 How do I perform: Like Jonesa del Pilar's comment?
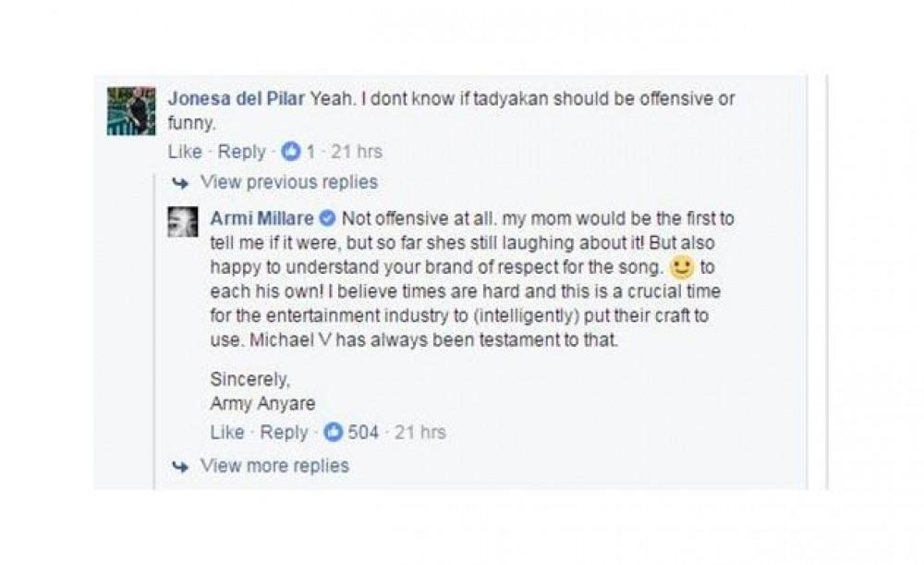coord(185,152)
